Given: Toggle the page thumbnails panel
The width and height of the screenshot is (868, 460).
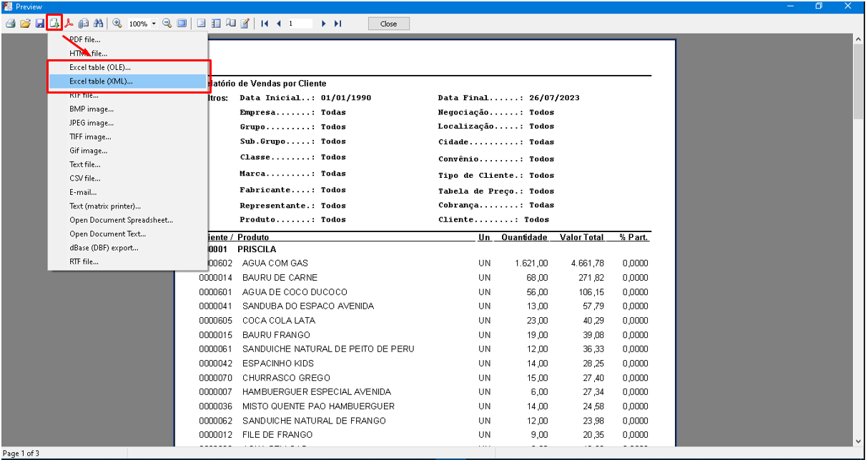Looking at the screenshot, I should [x=216, y=24].
